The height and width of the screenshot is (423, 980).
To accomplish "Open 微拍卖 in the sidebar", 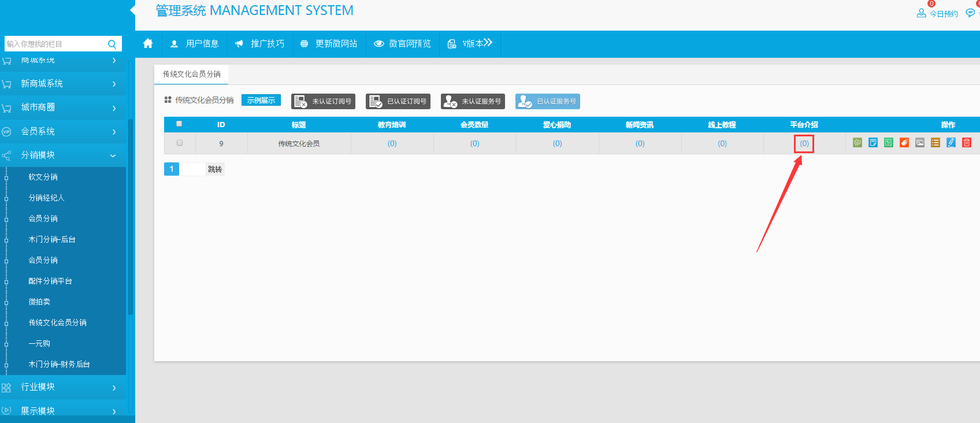I will point(39,302).
